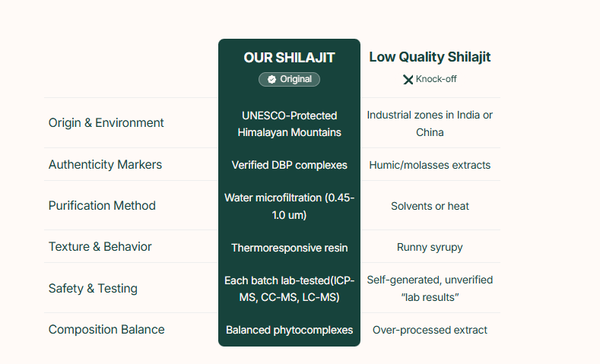Select the Thermoresponsive resin cell
600x364 pixels.
coord(289,248)
